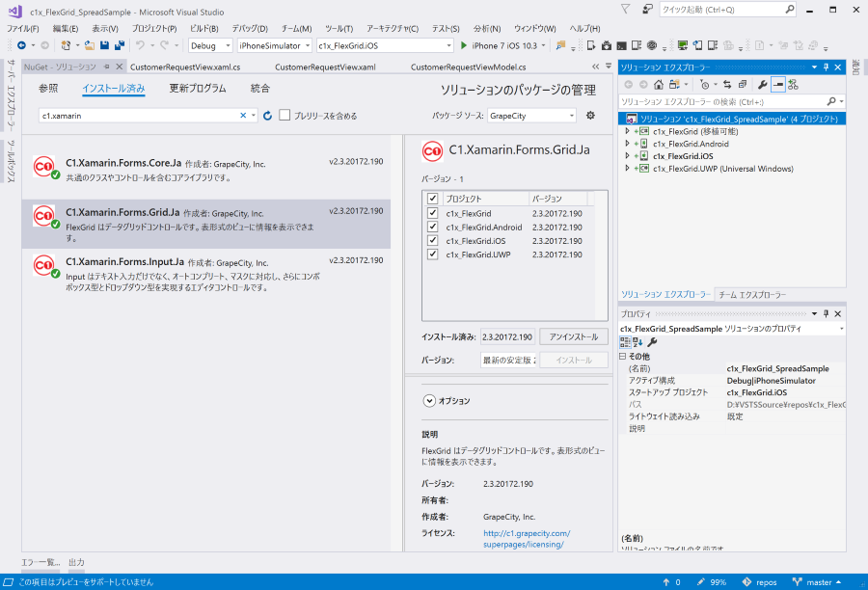Expand the c1x_FlexGrid.UWP project node

coord(627,169)
